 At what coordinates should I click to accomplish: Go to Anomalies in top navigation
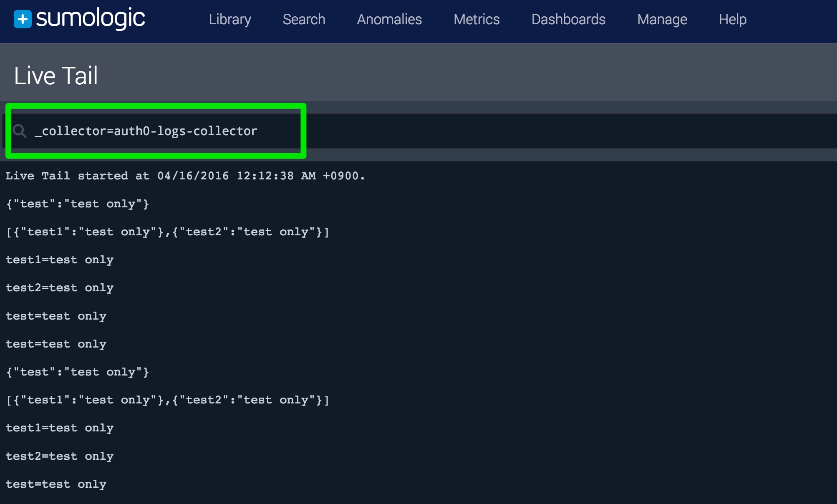tap(389, 19)
